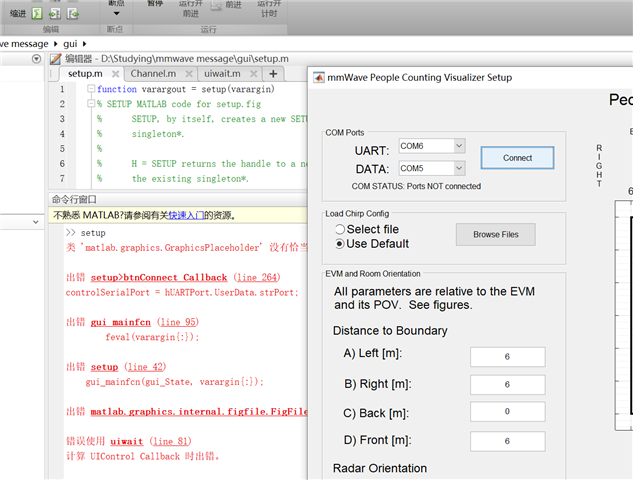Close the Channel.m tab
This screenshot has width=633, height=480.
[189, 74]
